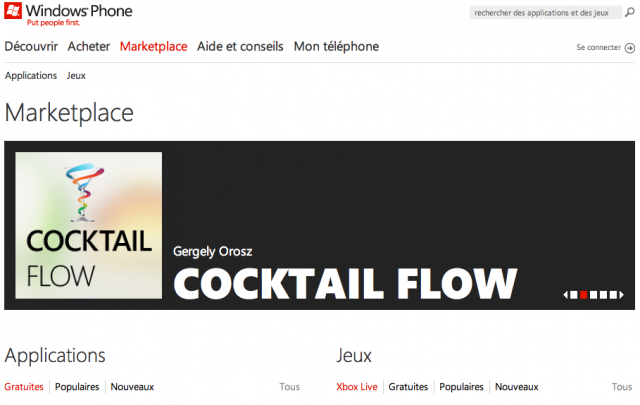This screenshot has width=640, height=405.
Task: Click the search magnifier icon
Action: click(x=630, y=12)
